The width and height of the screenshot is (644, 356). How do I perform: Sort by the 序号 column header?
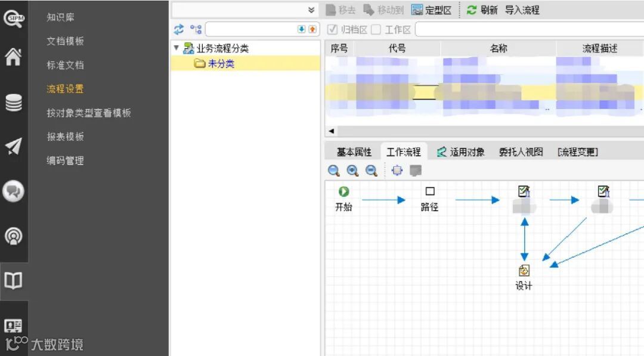click(x=339, y=48)
